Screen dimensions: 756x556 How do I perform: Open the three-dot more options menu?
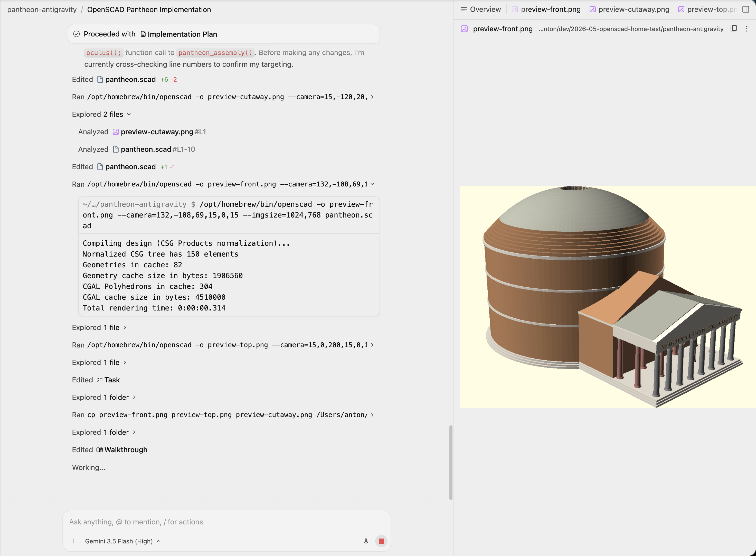[x=746, y=29]
